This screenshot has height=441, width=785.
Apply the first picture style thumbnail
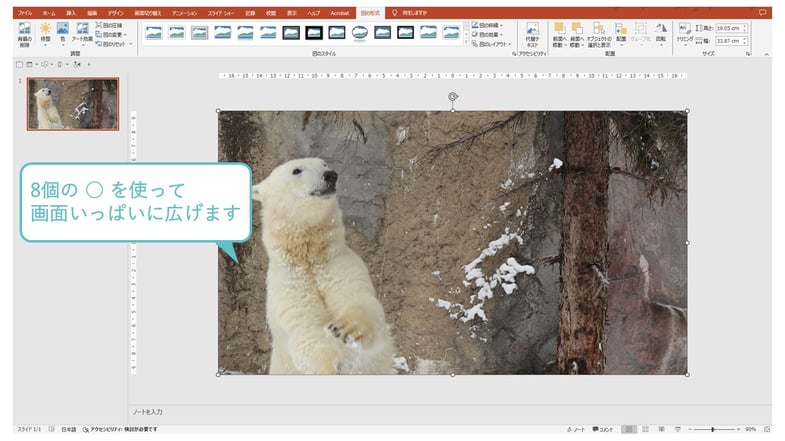pyautogui.click(x=154, y=33)
